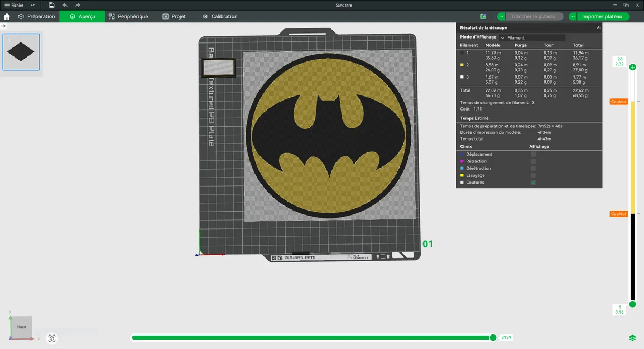Select the Projet tab
Image resolution: width=644 pixels, height=349 pixels.
(175, 16)
